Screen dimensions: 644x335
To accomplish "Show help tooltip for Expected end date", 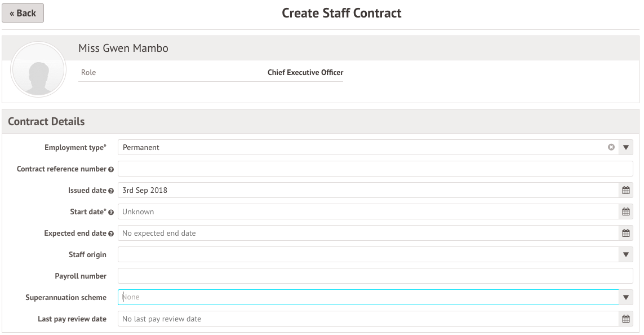I will [111, 233].
